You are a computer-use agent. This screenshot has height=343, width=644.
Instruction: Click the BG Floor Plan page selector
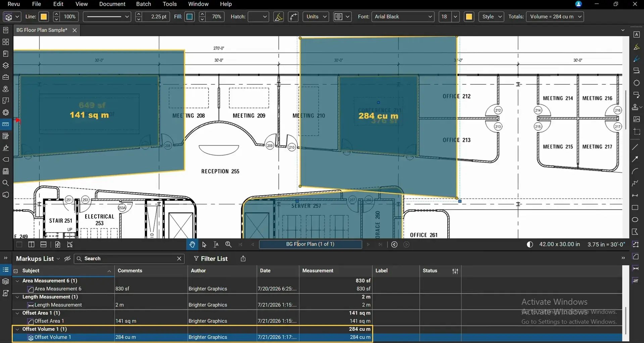click(x=310, y=244)
